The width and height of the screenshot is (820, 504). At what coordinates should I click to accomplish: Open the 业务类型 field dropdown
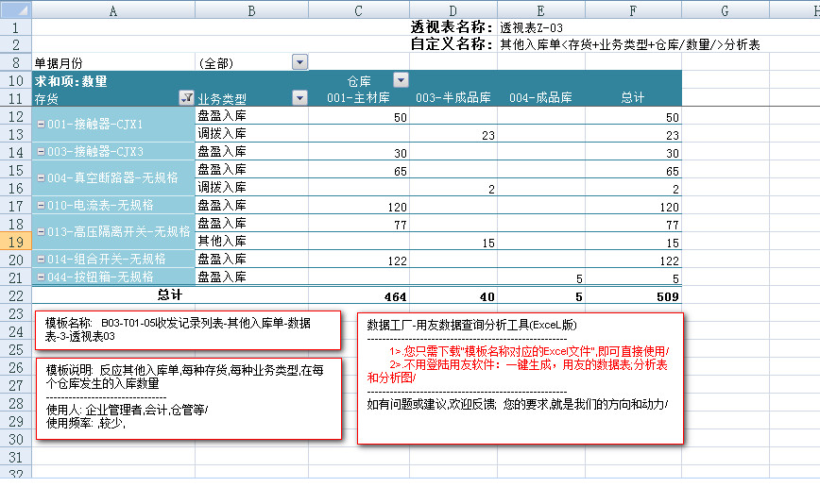pyautogui.click(x=299, y=98)
